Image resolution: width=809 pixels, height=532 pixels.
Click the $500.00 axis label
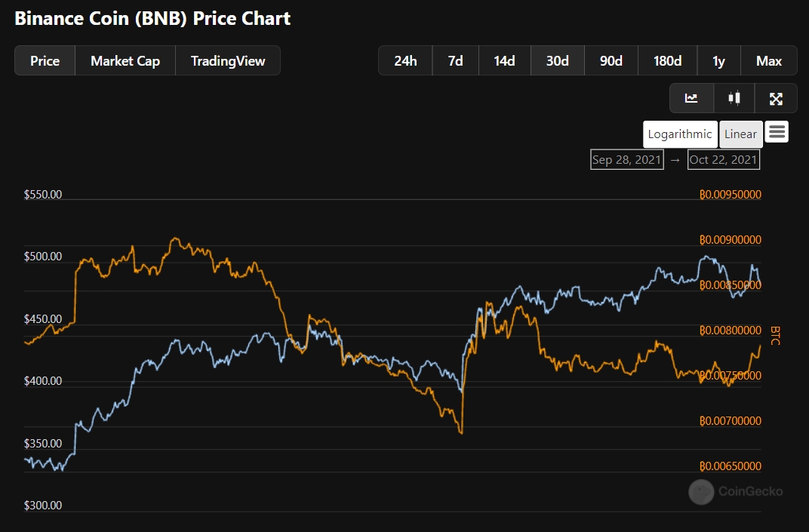pos(43,257)
